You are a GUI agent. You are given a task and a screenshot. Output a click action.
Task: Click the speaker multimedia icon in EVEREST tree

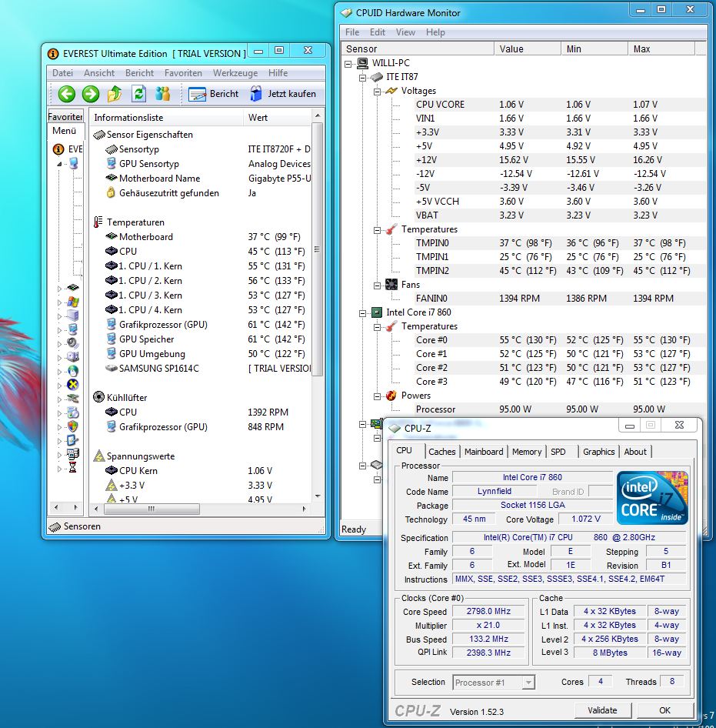(73, 343)
